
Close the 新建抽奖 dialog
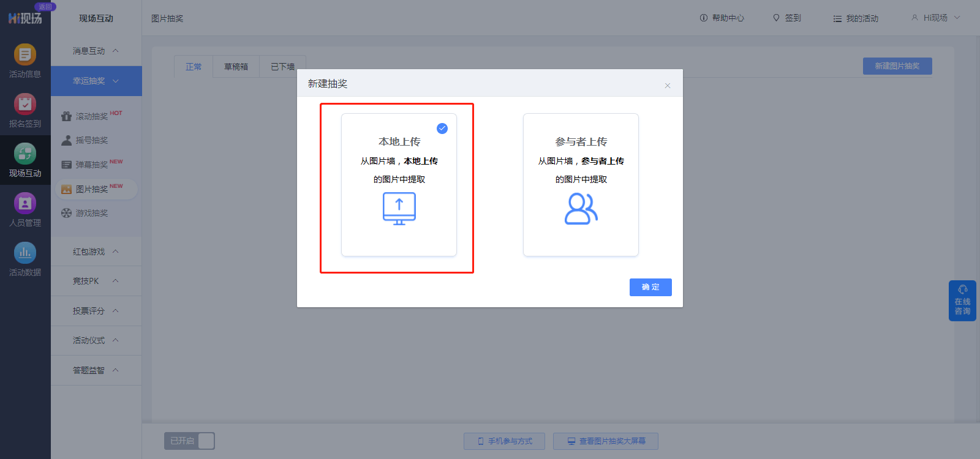click(668, 86)
